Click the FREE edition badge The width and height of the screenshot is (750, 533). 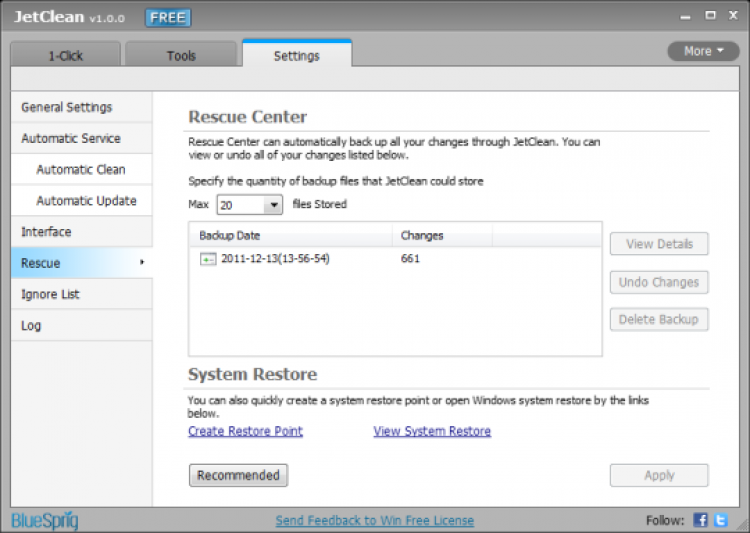(x=168, y=18)
